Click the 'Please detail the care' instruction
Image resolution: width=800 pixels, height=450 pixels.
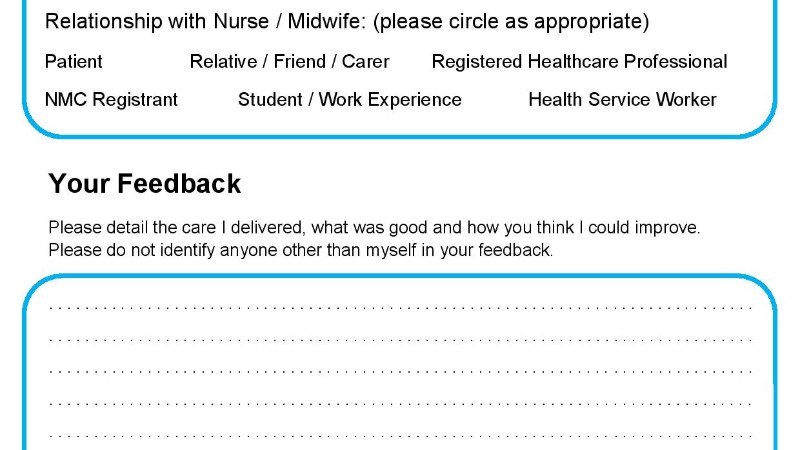pos(374,228)
